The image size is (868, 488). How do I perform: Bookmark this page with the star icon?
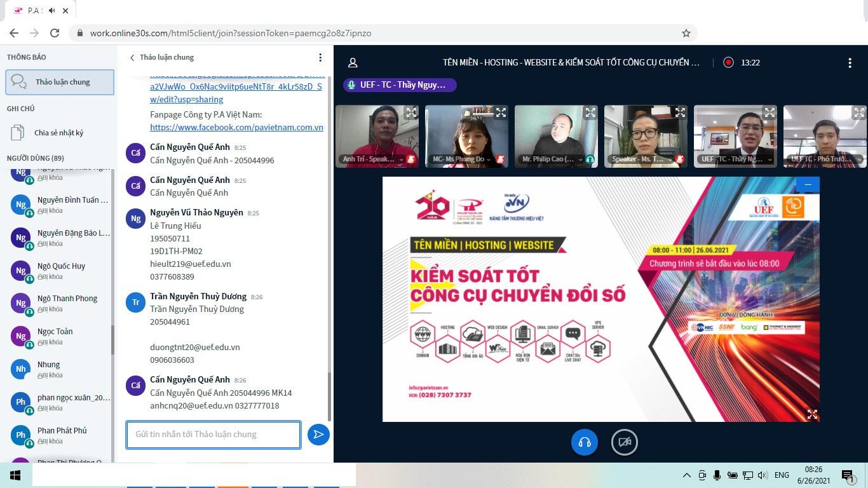pyautogui.click(x=686, y=33)
